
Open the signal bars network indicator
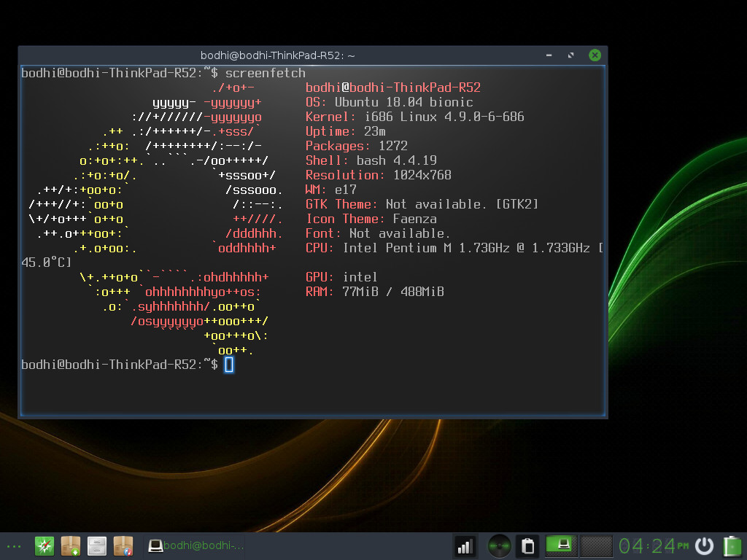tap(465, 546)
